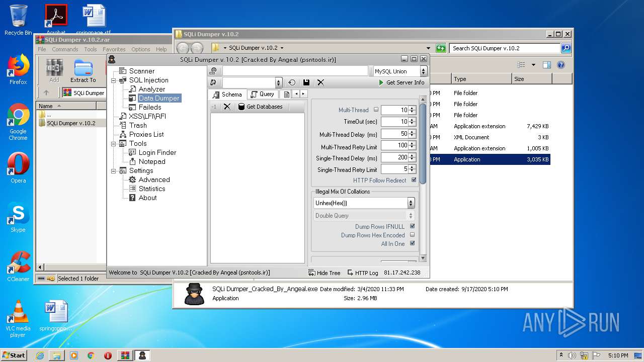Collapse the Settings tree node
644x362 pixels.
point(114,171)
